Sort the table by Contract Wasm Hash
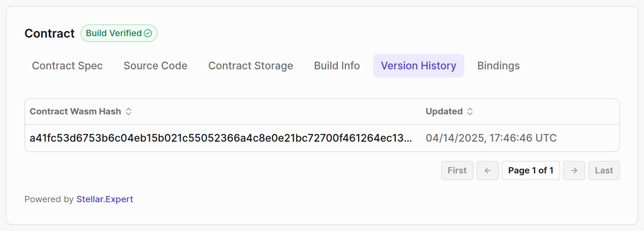The height and width of the screenshot is (231, 644). pyautogui.click(x=75, y=111)
